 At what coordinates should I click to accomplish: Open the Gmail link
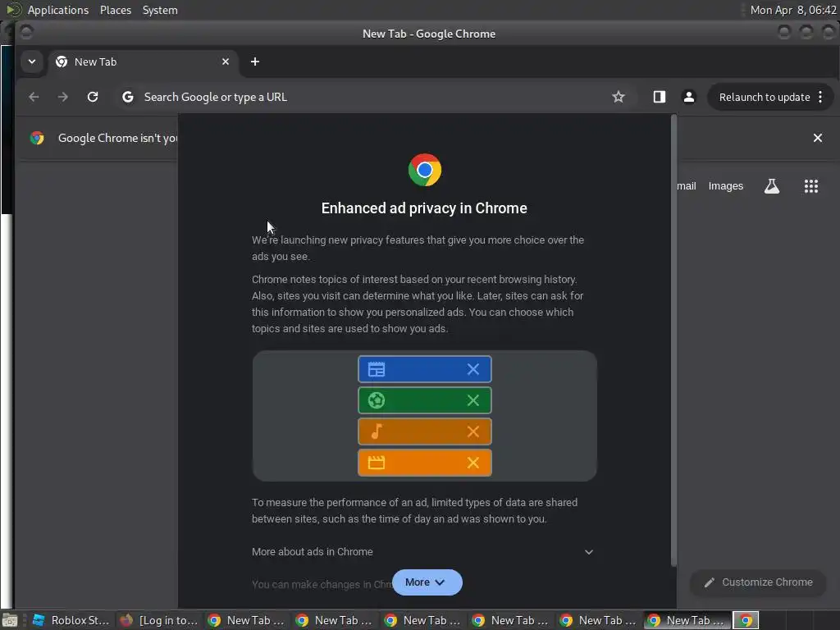coord(687,186)
